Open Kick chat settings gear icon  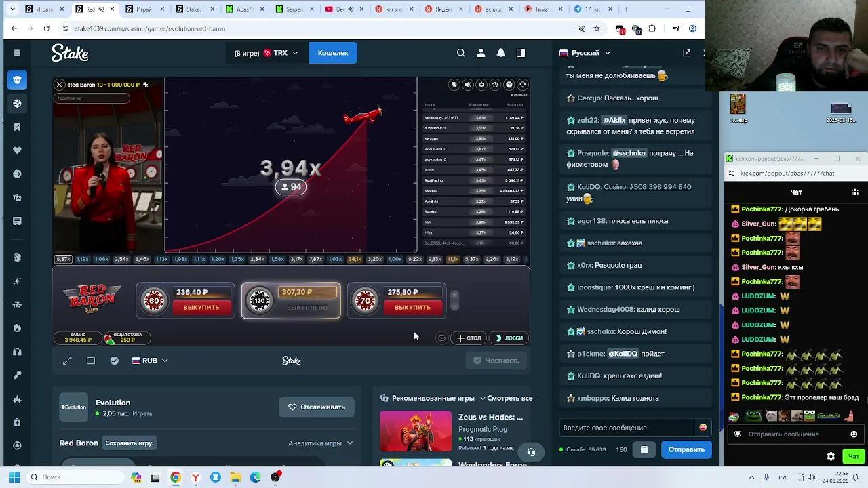pos(831,456)
